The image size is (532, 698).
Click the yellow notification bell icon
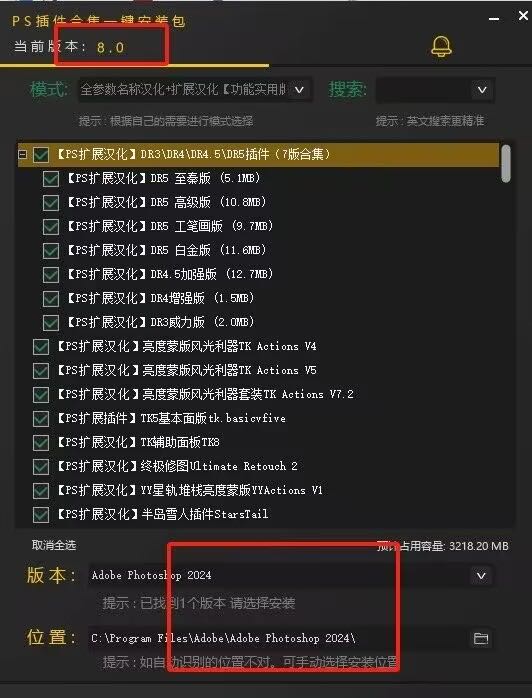tap(441, 46)
